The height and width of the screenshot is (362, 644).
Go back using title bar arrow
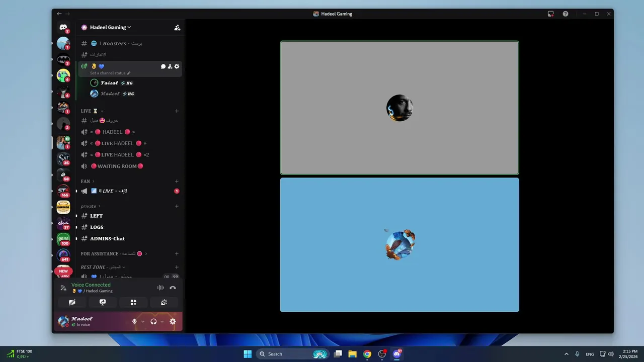coord(59,14)
